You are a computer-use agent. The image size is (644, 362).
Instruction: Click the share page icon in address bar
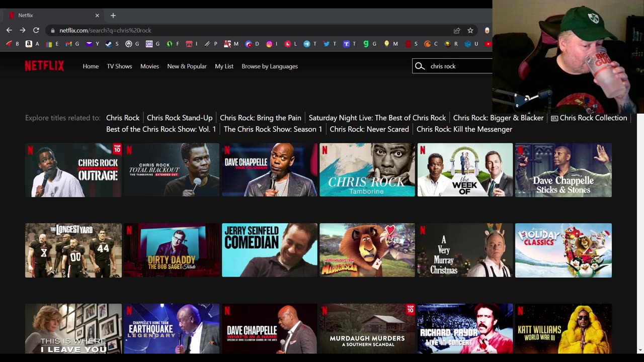point(457,30)
